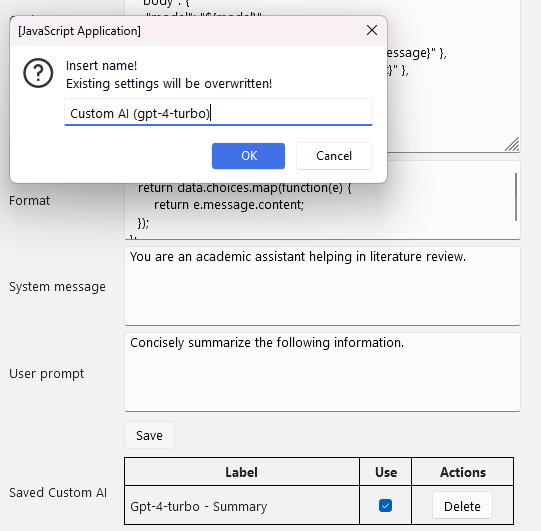Click the Gpt-4-turbo - Summary label cell
The width and height of the screenshot is (541, 531).
point(242,506)
